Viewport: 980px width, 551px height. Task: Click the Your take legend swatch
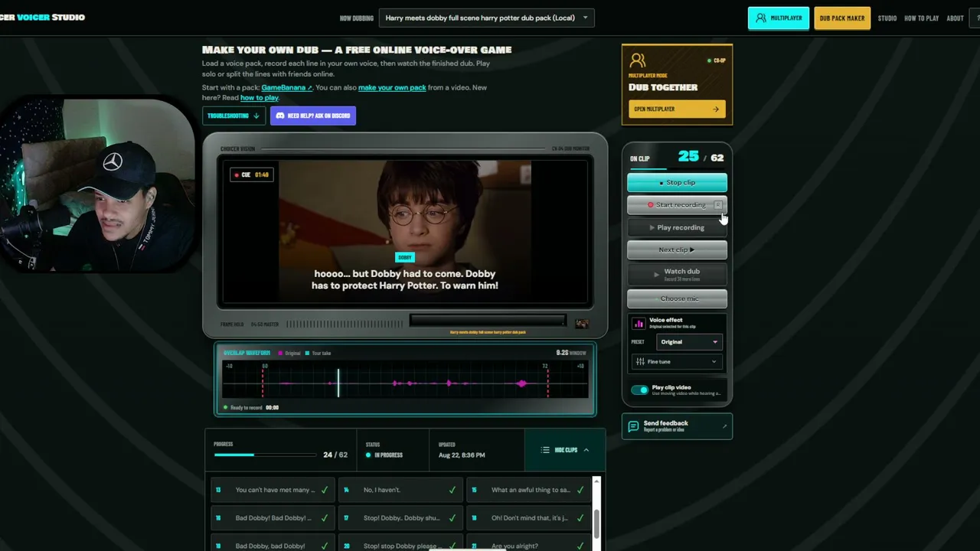[x=308, y=354]
